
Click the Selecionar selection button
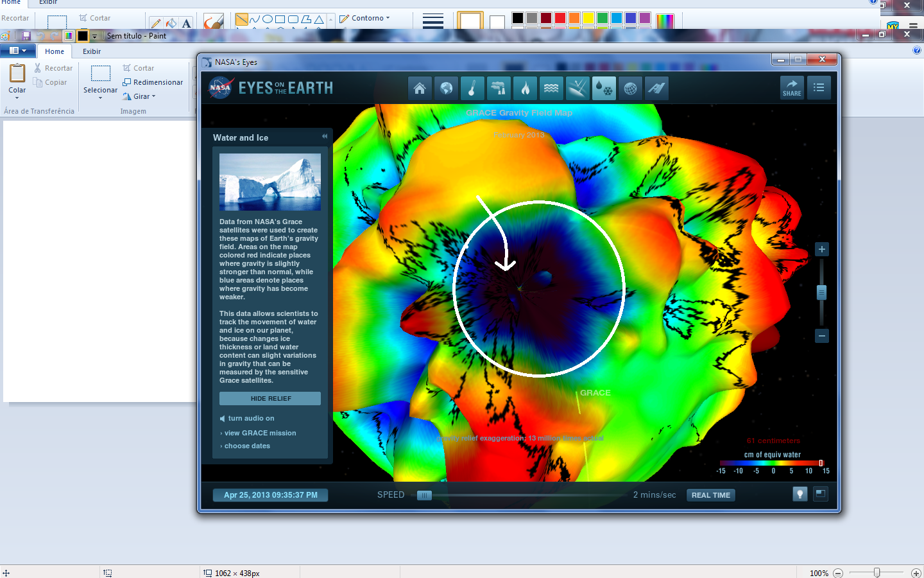[x=100, y=78]
